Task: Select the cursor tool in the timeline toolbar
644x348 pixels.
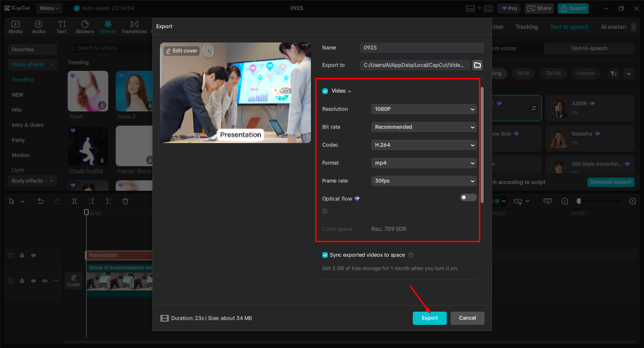Action: click(x=11, y=201)
